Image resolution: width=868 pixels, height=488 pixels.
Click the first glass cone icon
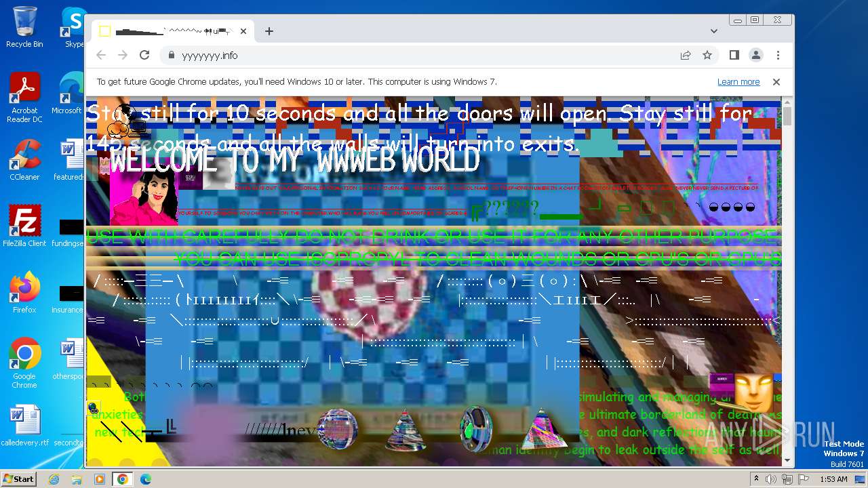click(406, 430)
